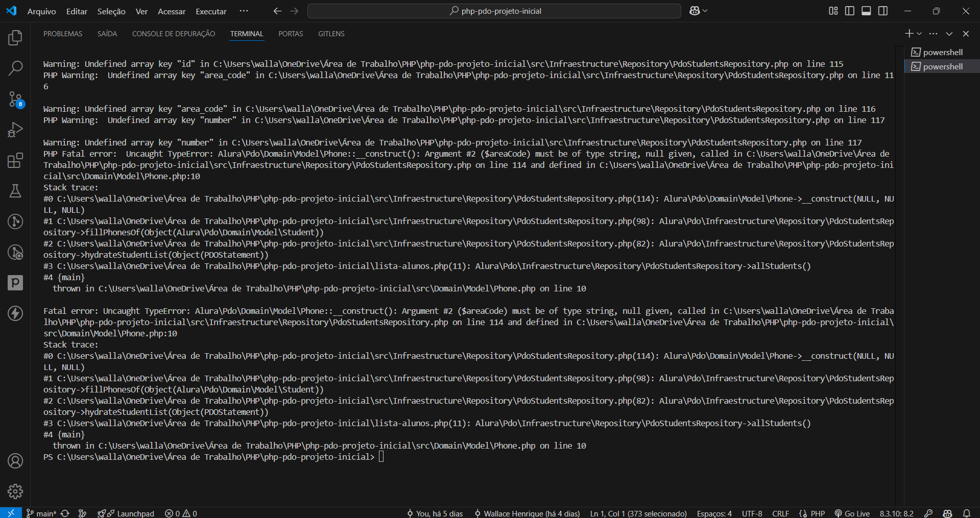Open the Arquivo menu

click(x=41, y=11)
